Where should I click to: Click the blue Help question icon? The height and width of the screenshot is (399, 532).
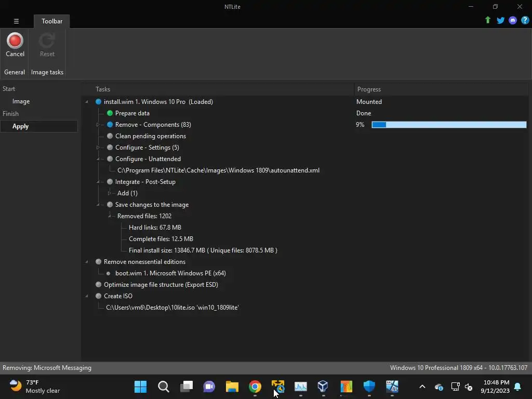[x=525, y=20]
